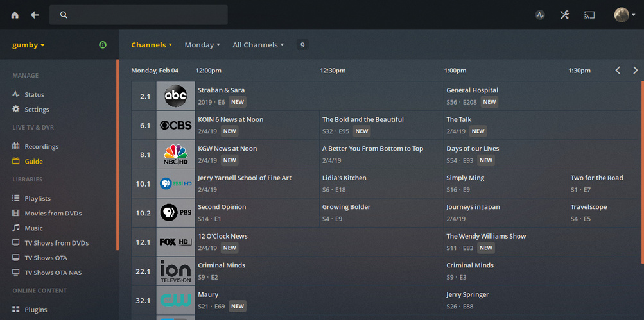Select A Better You From Bottom to Top
The image size is (644, 320).
pyautogui.click(x=381, y=155)
